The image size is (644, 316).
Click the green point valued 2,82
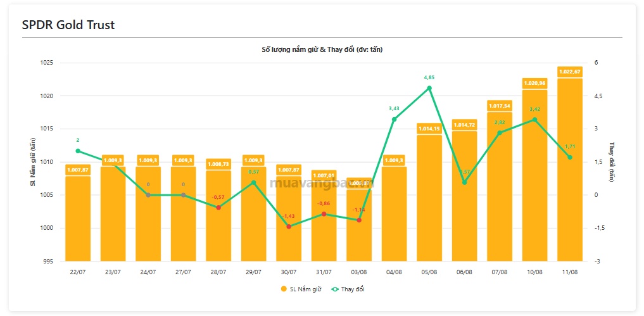click(500, 133)
